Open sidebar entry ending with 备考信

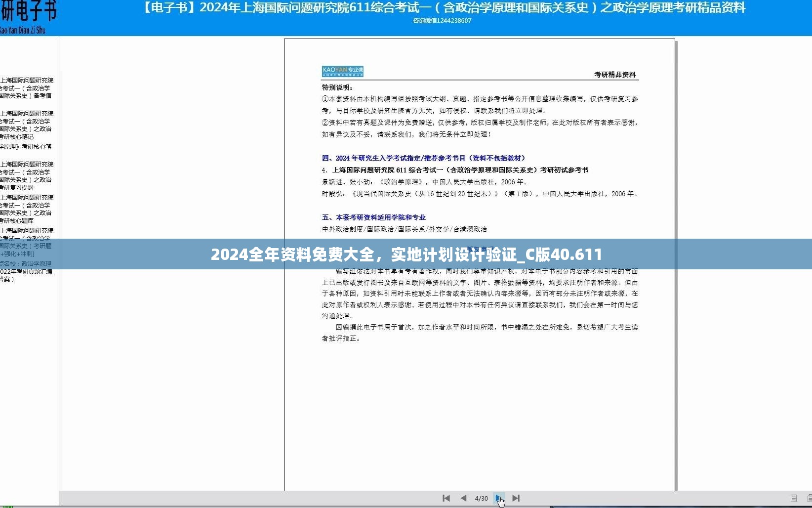click(x=27, y=88)
